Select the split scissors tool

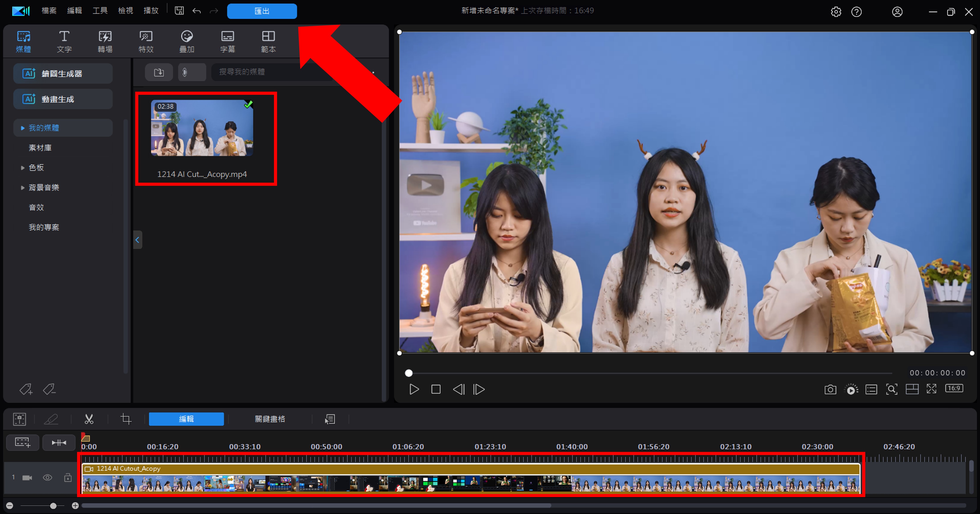[x=89, y=419]
